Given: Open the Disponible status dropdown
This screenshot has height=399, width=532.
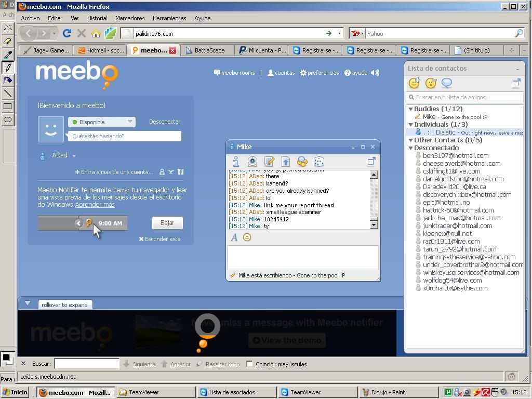Looking at the screenshot, I should [102, 122].
